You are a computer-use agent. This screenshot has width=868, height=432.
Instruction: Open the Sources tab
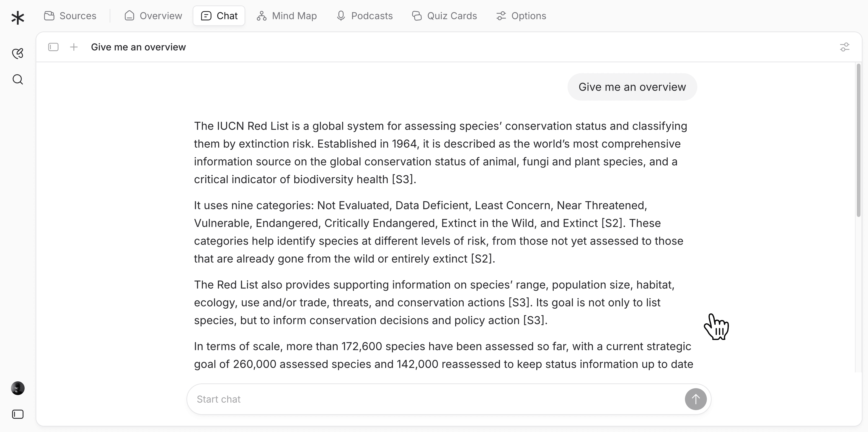click(70, 16)
